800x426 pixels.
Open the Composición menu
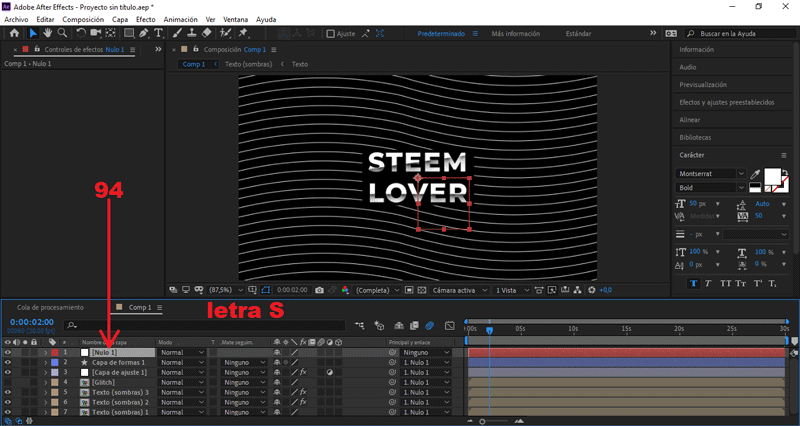pyautogui.click(x=83, y=19)
